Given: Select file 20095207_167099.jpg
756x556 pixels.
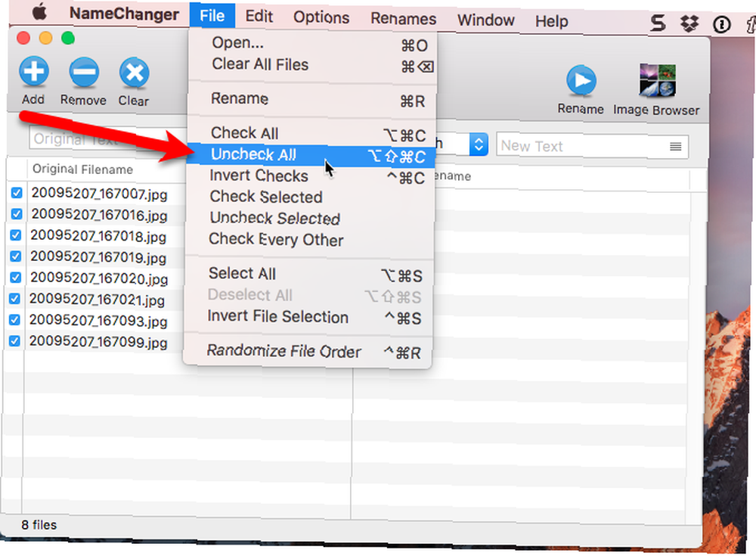Looking at the screenshot, I should pyautogui.click(x=98, y=342).
